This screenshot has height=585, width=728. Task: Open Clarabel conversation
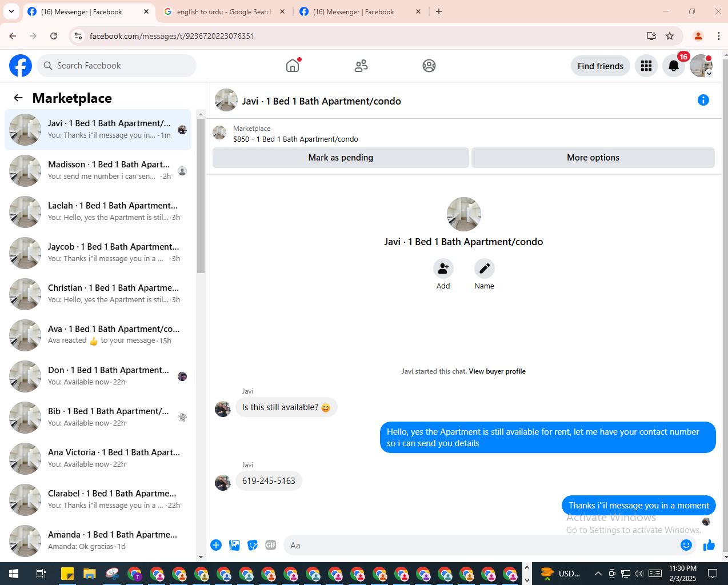[98, 500]
